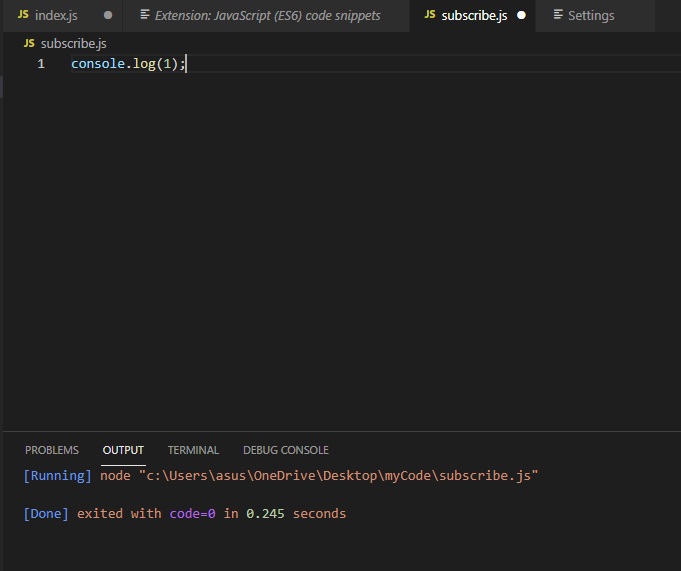Open the Extension: JavaScript (ES6) code snippets tab
This screenshot has width=681, height=571.
coord(266,16)
